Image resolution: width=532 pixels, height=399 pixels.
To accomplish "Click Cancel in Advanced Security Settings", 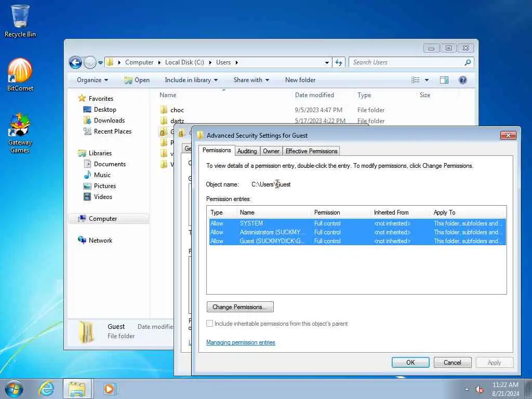I will pos(453,362).
